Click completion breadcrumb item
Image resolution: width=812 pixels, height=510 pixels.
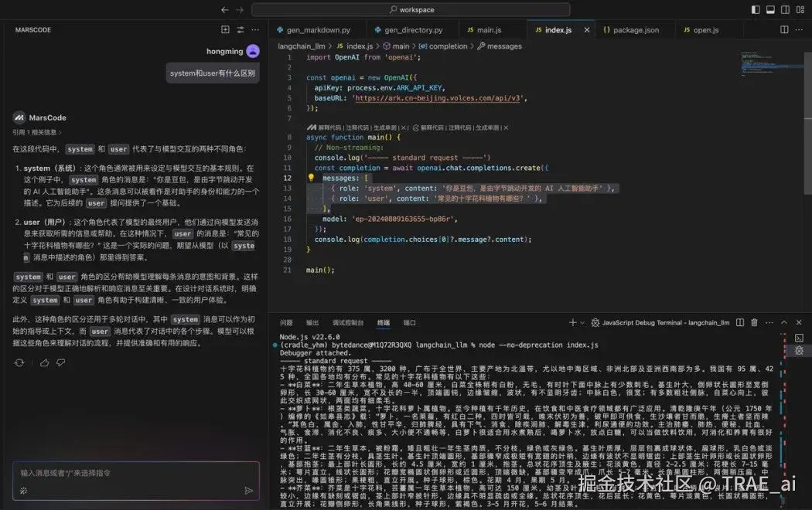pos(443,46)
